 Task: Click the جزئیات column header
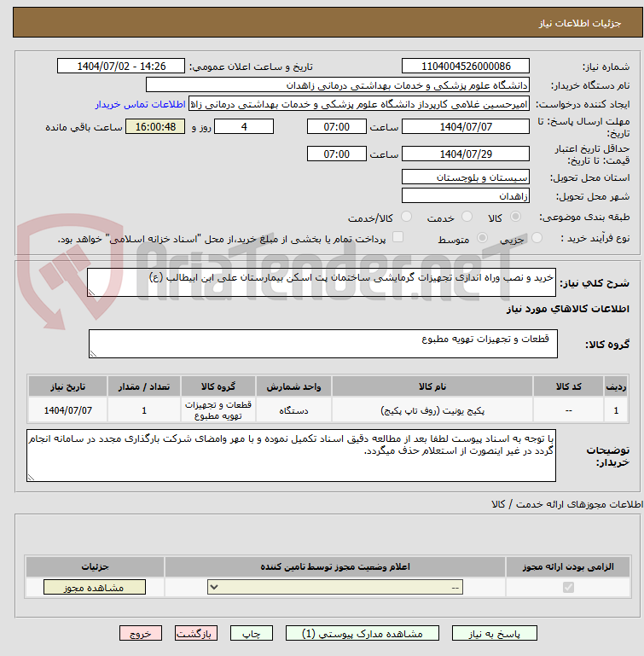[x=95, y=566]
